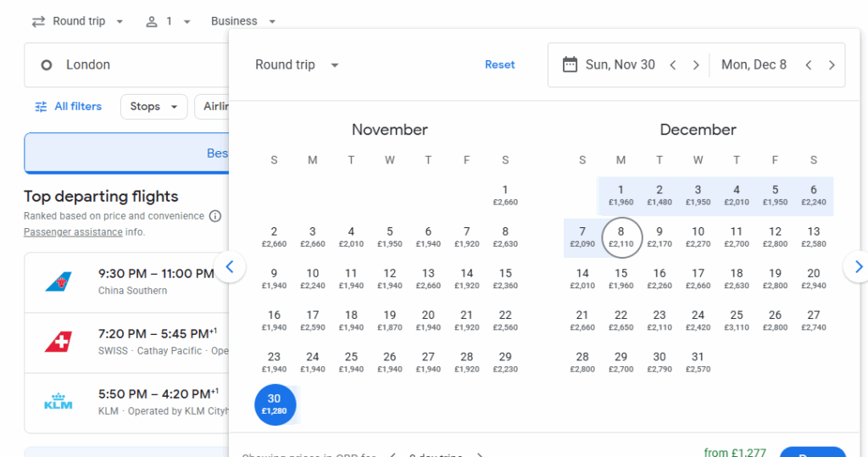Select the China Southern 9:30 PM flight
This screenshot has height=457, width=868.
[x=127, y=281]
